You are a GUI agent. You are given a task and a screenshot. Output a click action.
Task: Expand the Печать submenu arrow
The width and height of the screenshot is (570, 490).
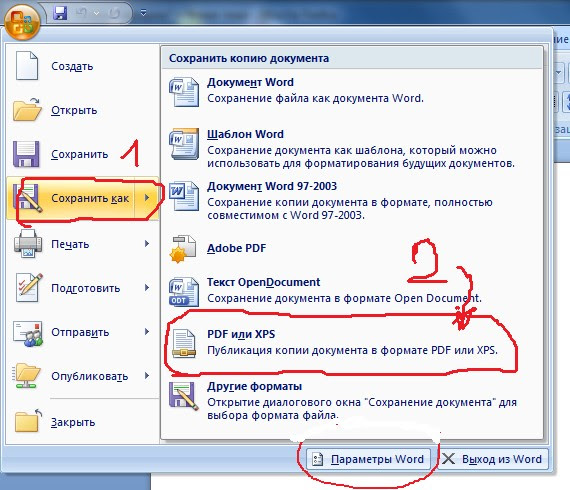tap(147, 244)
